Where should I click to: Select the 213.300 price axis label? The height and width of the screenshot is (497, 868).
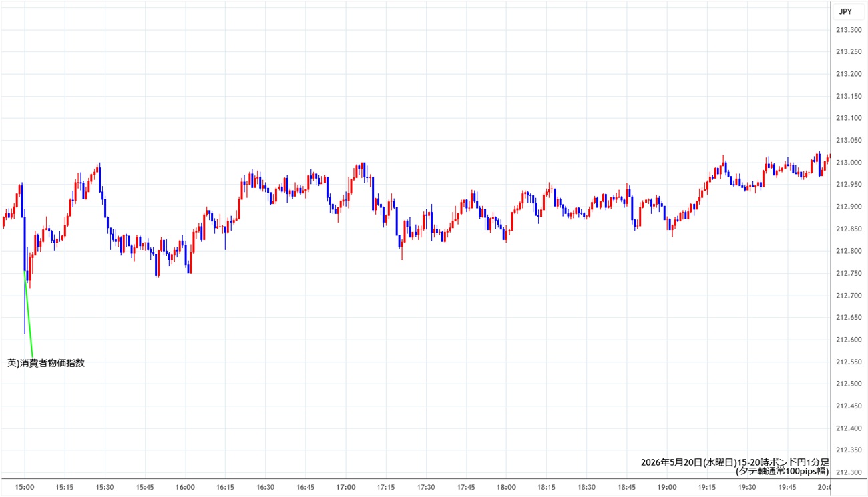(x=847, y=30)
